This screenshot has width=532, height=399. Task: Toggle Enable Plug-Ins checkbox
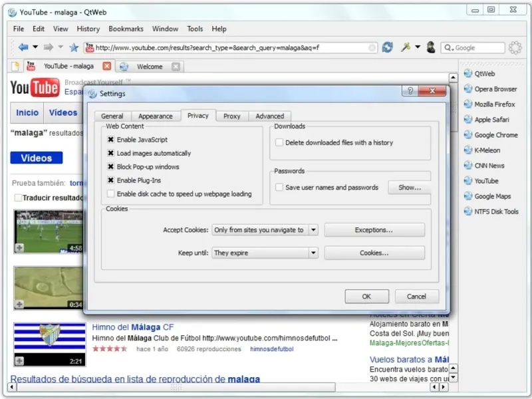pos(110,180)
